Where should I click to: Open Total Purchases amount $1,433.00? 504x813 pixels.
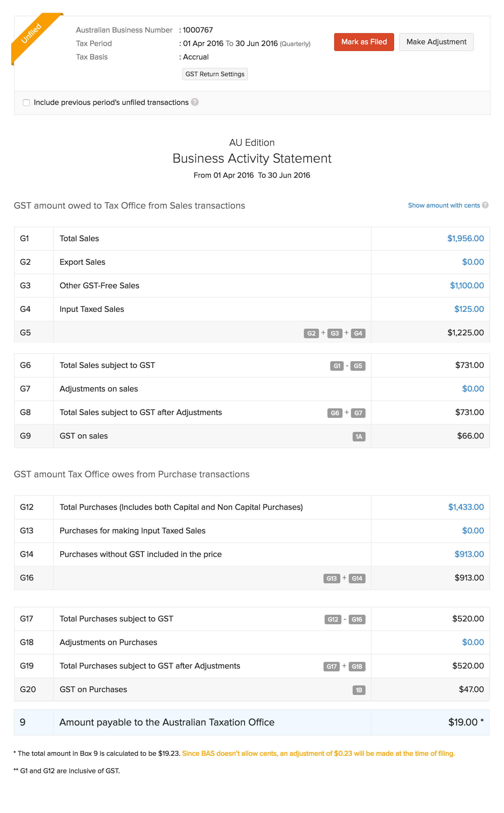click(x=466, y=507)
